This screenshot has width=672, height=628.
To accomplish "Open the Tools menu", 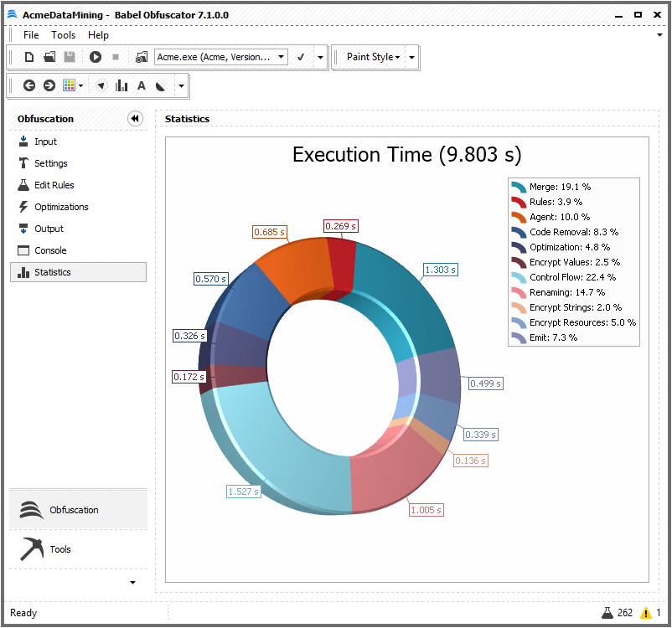I will 63,35.
